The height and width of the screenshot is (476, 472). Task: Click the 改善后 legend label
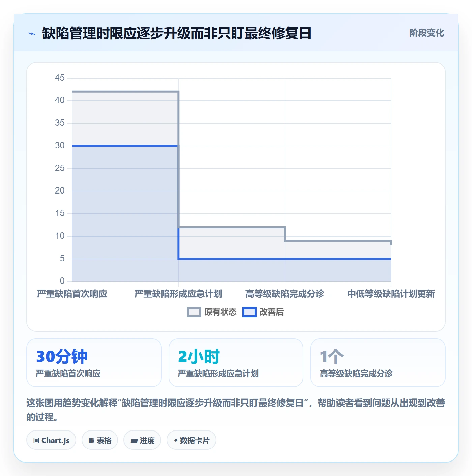point(271,312)
